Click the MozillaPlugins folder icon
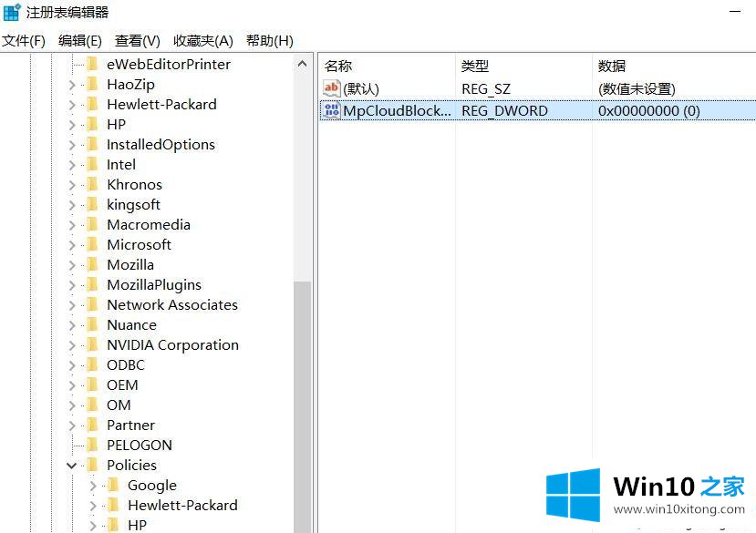Screen dimensions: 756x533 pyautogui.click(x=93, y=284)
